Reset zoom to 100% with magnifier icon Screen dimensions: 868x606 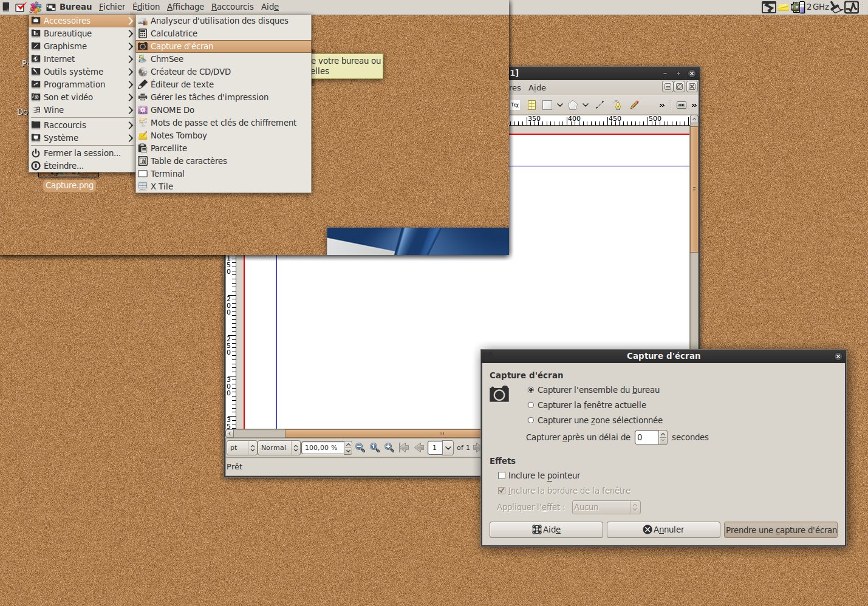(x=375, y=448)
